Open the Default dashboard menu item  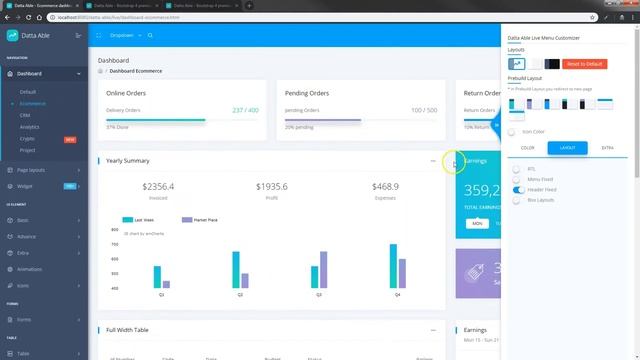(x=28, y=92)
